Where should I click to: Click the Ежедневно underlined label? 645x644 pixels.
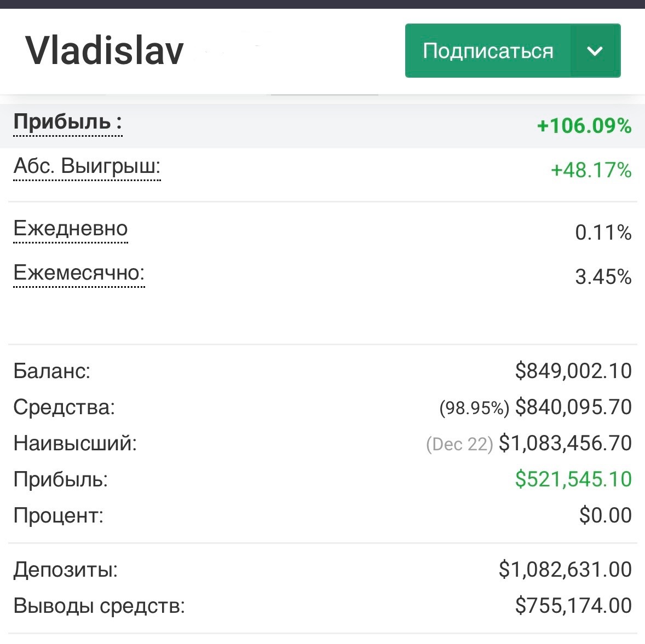point(71,228)
